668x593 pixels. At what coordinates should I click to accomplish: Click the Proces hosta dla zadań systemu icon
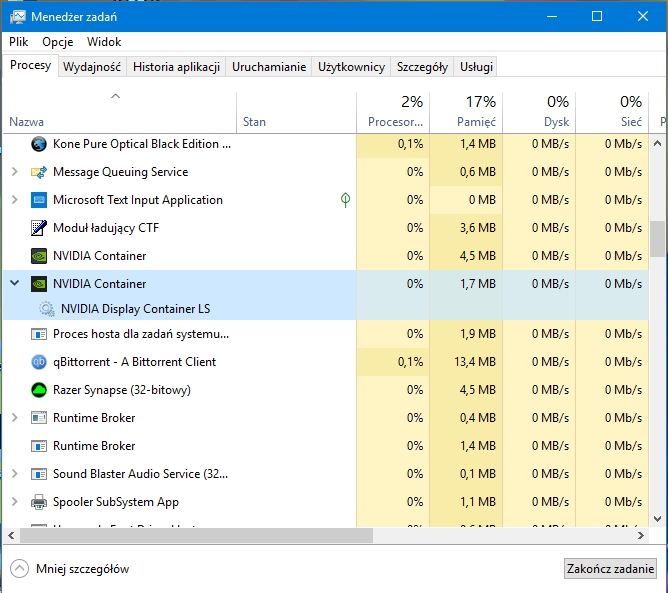[39, 334]
